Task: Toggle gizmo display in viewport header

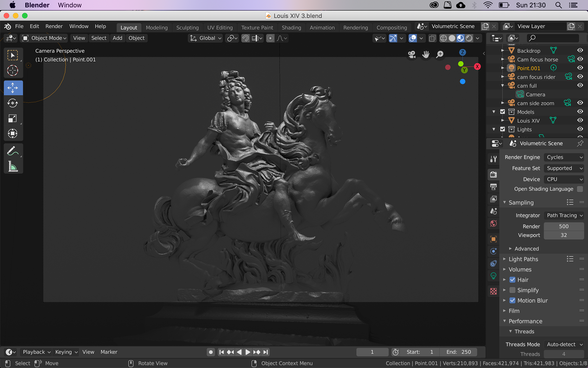Action: click(393, 38)
